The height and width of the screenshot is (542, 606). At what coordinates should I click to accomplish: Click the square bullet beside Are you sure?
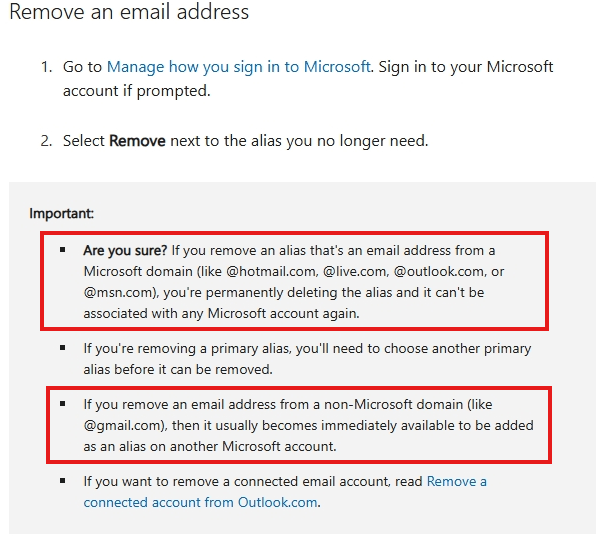point(63,250)
